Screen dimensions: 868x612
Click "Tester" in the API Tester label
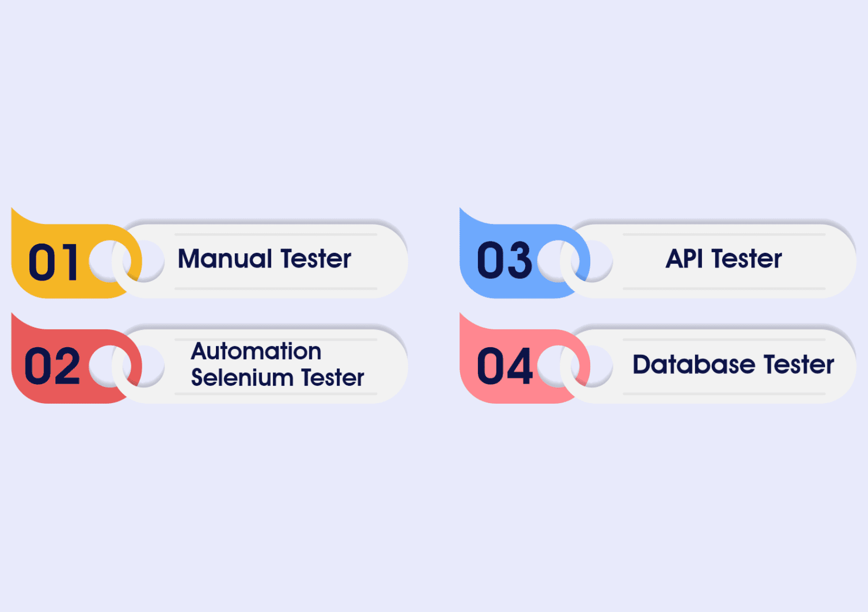click(x=746, y=259)
